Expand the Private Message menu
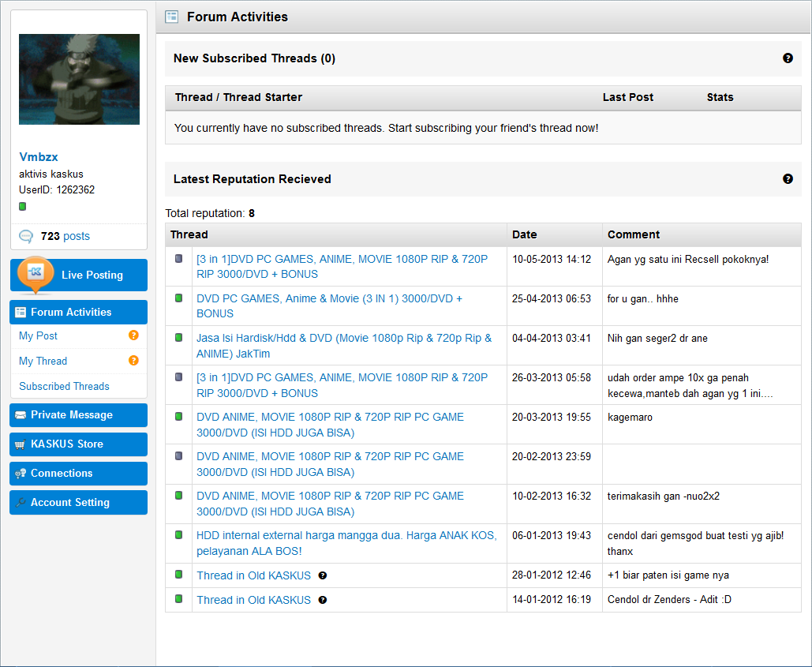The height and width of the screenshot is (667, 812). (79, 415)
